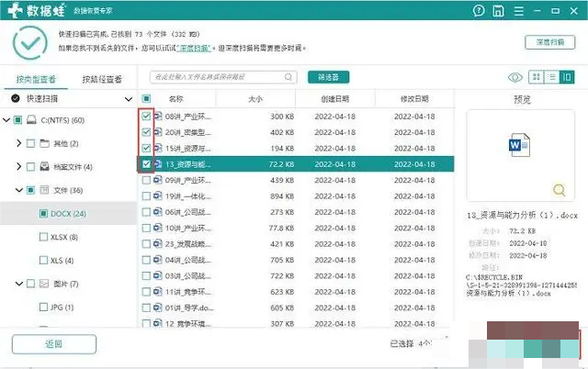Click the docx icon of 11讲 file

[x=158, y=292]
